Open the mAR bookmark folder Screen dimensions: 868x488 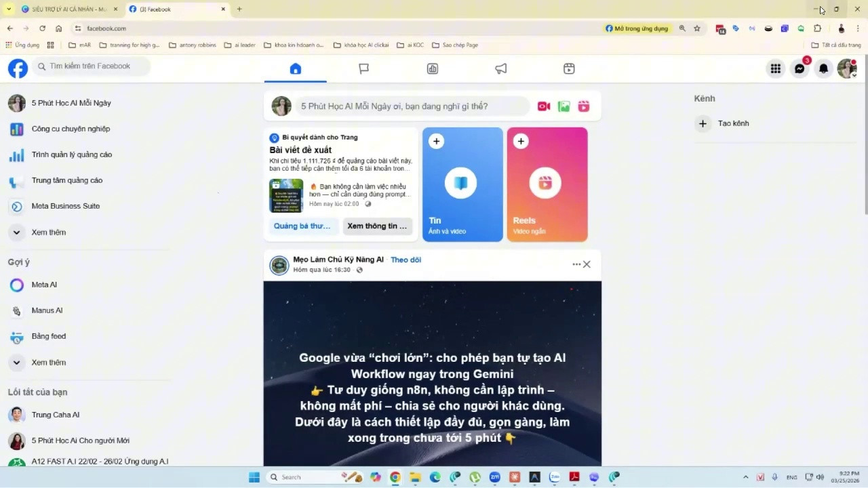(x=79, y=45)
